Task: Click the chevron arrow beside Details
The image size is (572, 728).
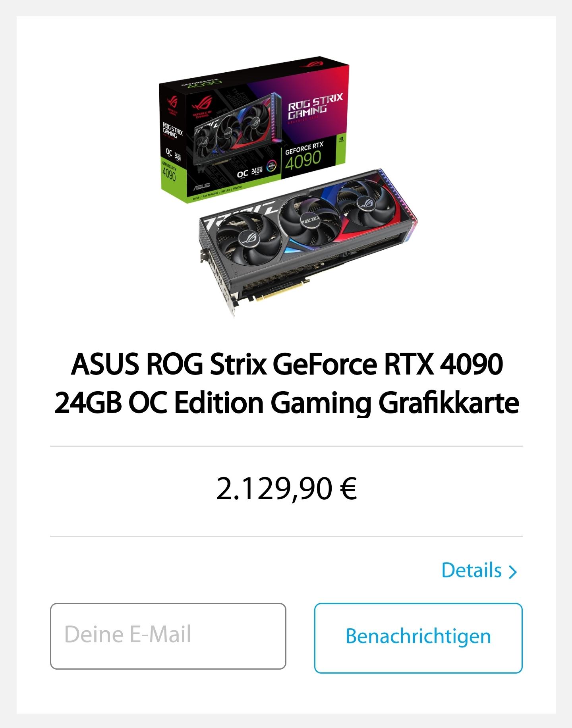Action: pyautogui.click(x=513, y=572)
